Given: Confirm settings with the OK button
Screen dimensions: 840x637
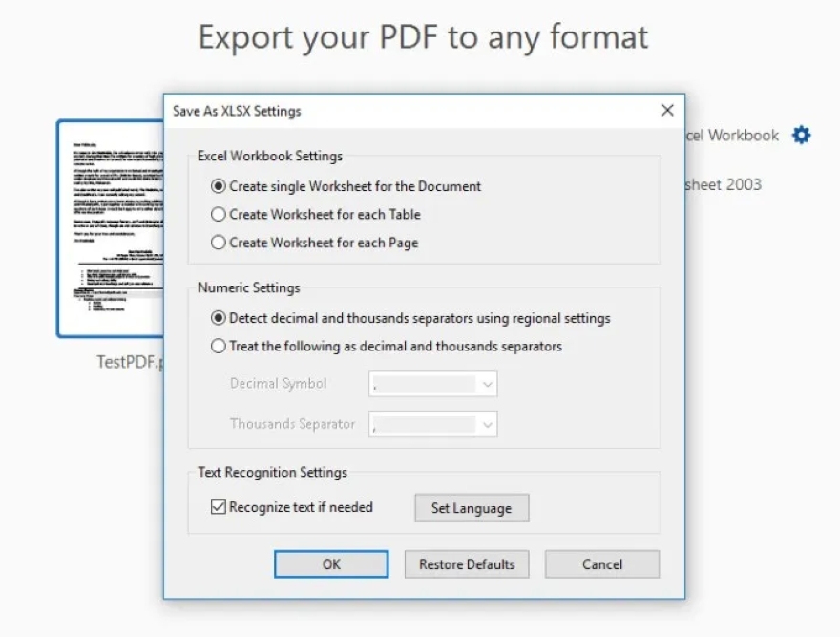Looking at the screenshot, I should click(330, 563).
